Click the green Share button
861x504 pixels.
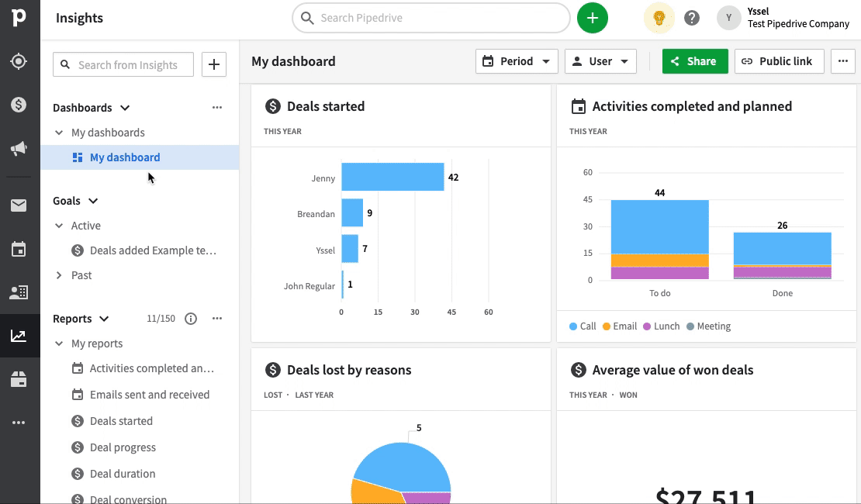click(x=695, y=60)
